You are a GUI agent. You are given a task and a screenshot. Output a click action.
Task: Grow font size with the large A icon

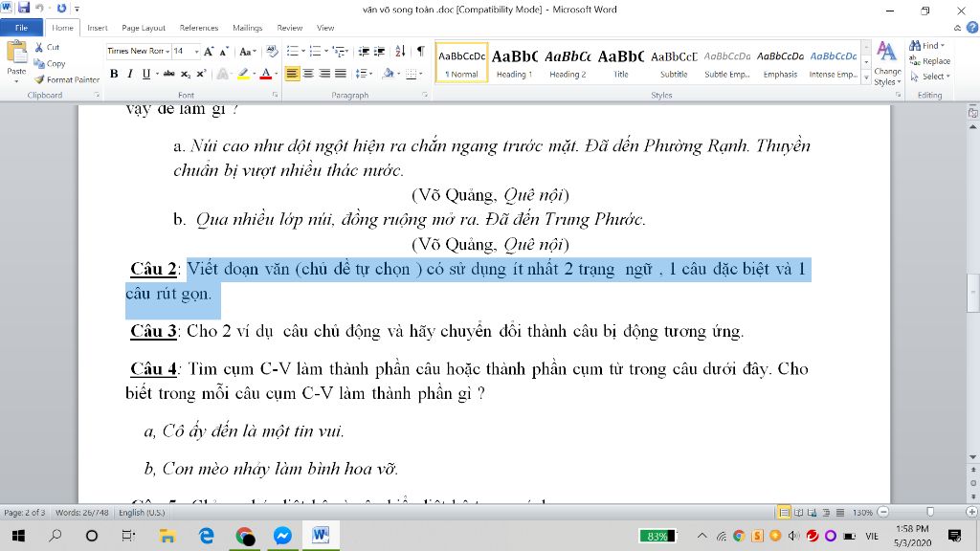[x=209, y=52]
